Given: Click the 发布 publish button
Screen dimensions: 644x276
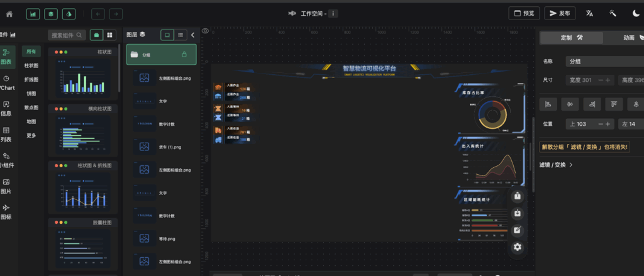Looking at the screenshot, I should click(559, 13).
